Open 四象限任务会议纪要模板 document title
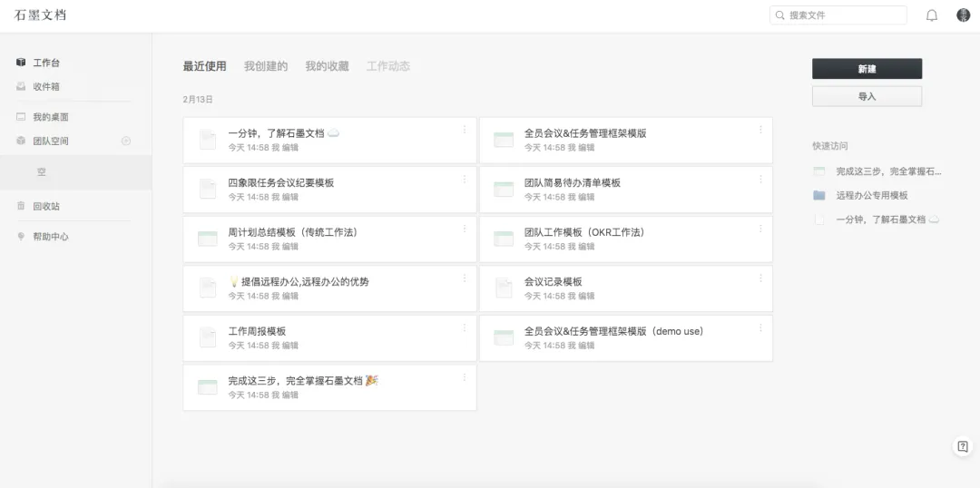Image resolution: width=980 pixels, height=488 pixels. 280,183
